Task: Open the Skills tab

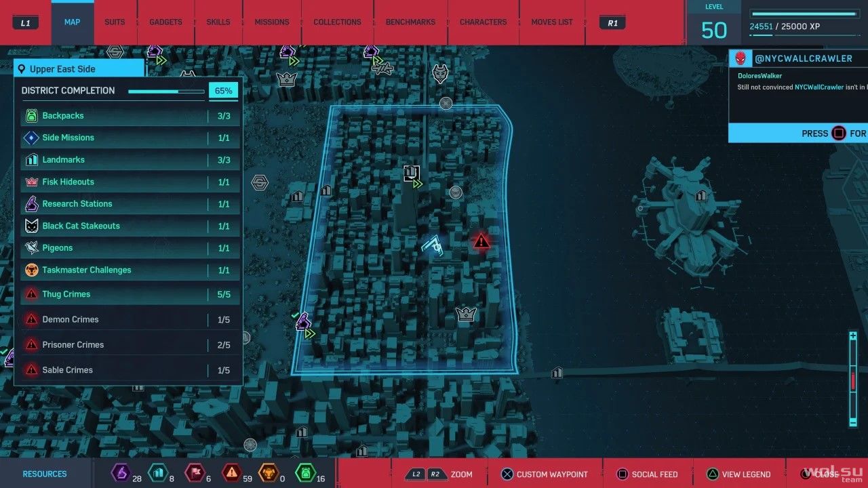Action: [218, 22]
